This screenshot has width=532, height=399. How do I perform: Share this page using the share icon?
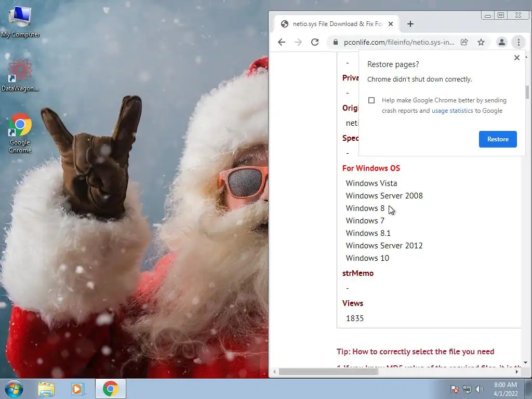pos(464,42)
